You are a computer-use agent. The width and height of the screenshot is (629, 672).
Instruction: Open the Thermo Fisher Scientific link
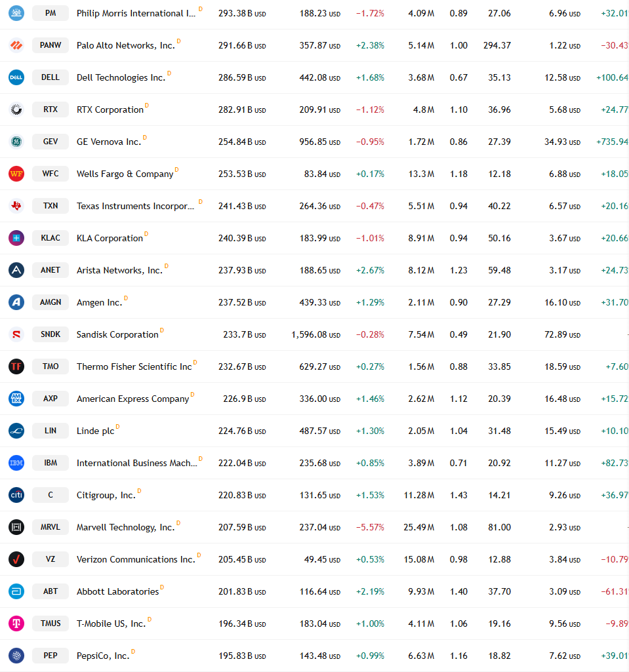134,367
